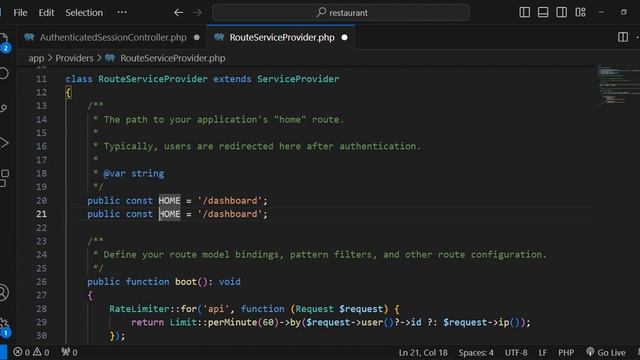Image resolution: width=640 pixels, height=360 pixels.
Task: Open the Extensions activity bar icon
Action: pyautogui.click(x=4, y=178)
